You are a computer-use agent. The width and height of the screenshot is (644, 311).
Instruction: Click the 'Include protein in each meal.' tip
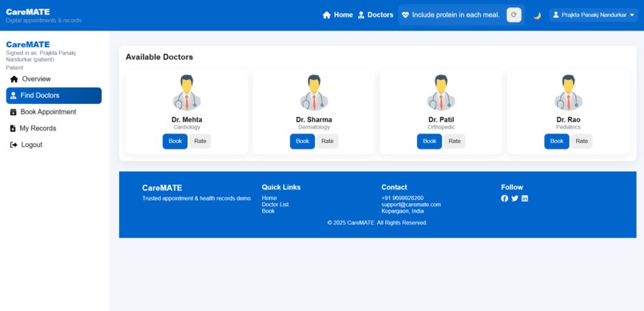click(x=456, y=15)
